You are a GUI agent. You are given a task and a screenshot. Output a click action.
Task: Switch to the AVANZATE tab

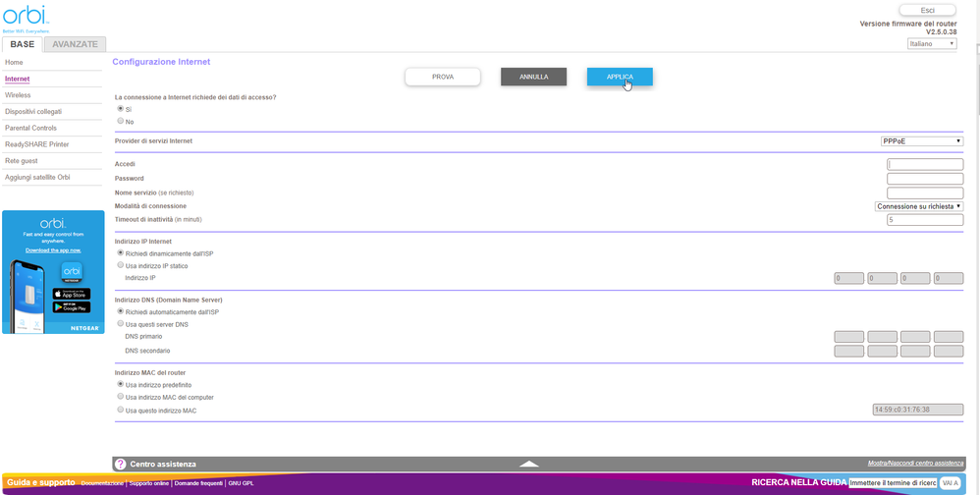coord(75,44)
